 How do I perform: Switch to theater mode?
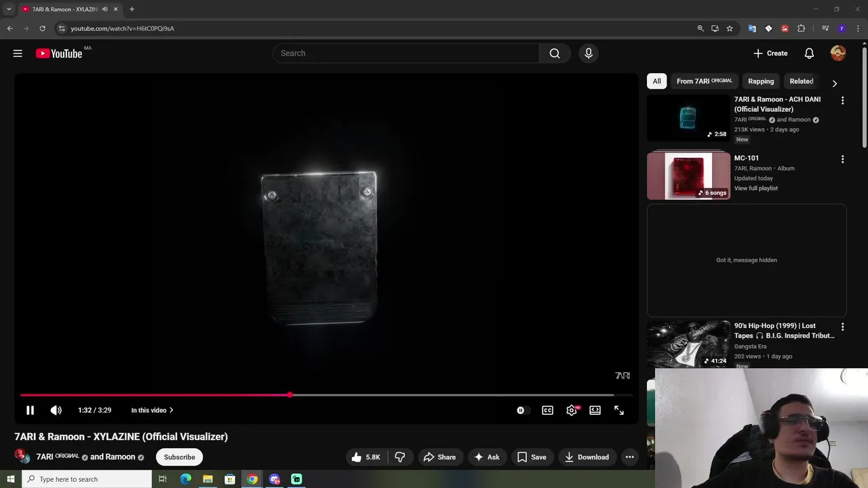(x=595, y=410)
